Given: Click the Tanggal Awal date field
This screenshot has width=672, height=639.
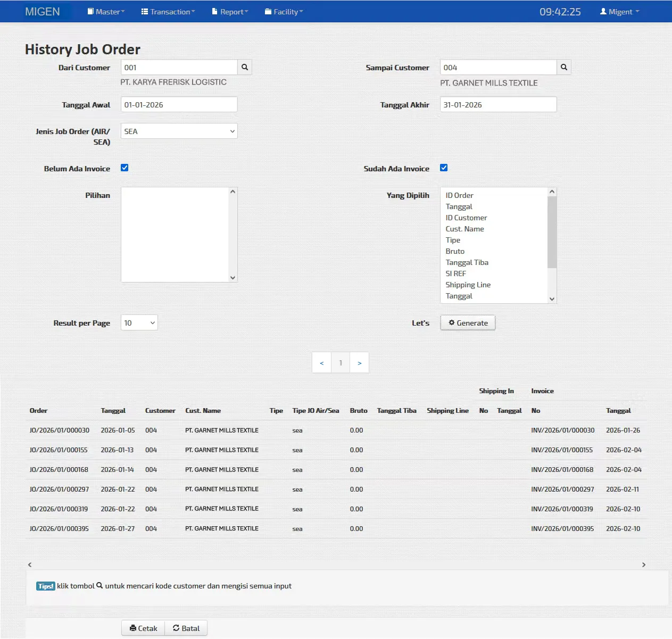Looking at the screenshot, I should (179, 104).
